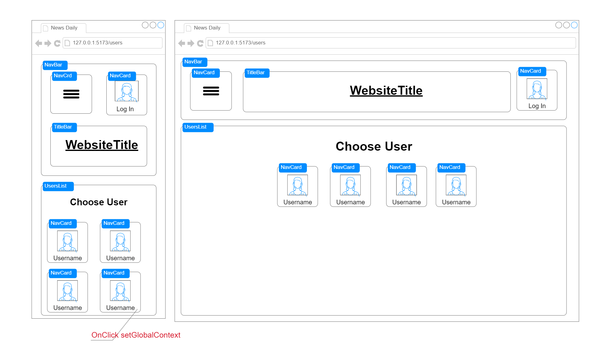Click the hamburger menu icon in the narrow window
The width and height of the screenshot is (606, 364).
(71, 94)
